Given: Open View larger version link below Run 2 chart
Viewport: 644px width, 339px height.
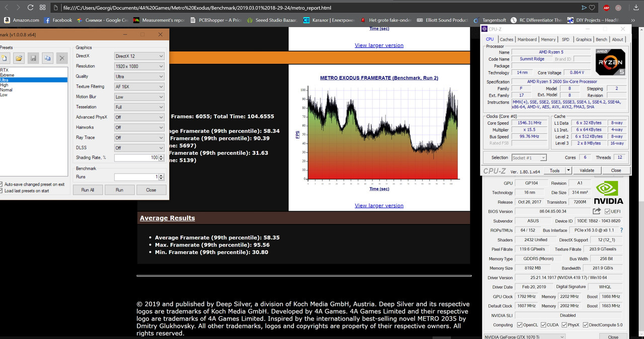Looking at the screenshot, I should pos(379,206).
